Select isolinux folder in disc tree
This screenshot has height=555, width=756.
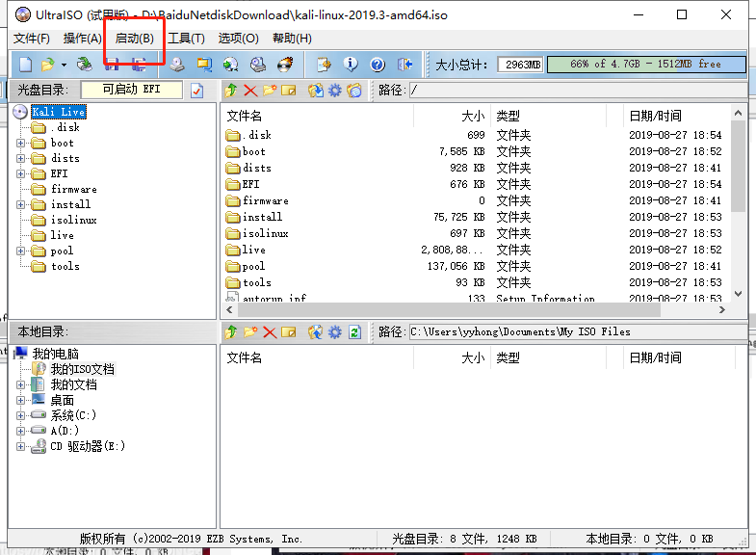(x=74, y=220)
